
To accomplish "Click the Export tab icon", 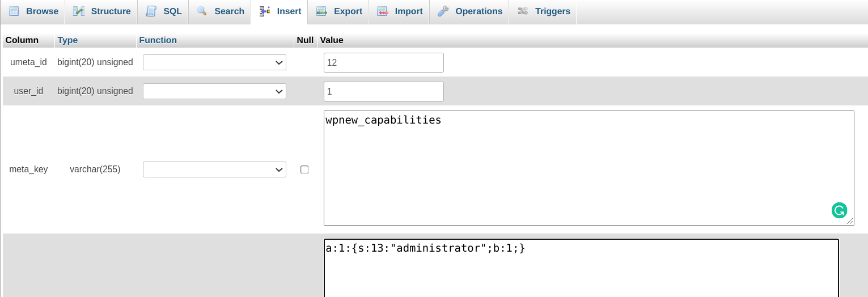I will click(321, 11).
